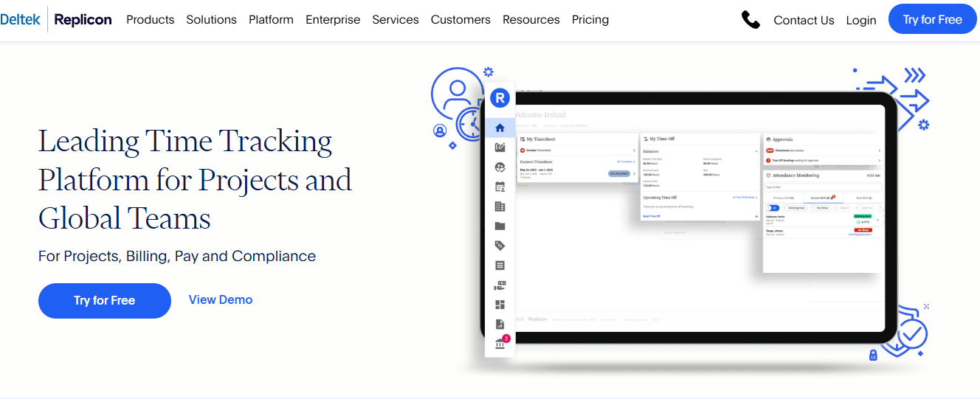This screenshot has width=980, height=399.
Task: Open the Services menu
Action: (396, 20)
